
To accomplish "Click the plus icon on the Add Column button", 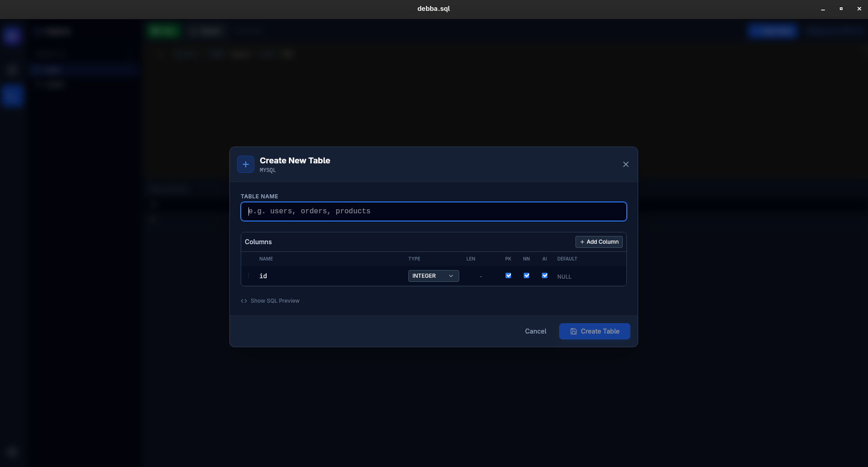I will (582, 242).
